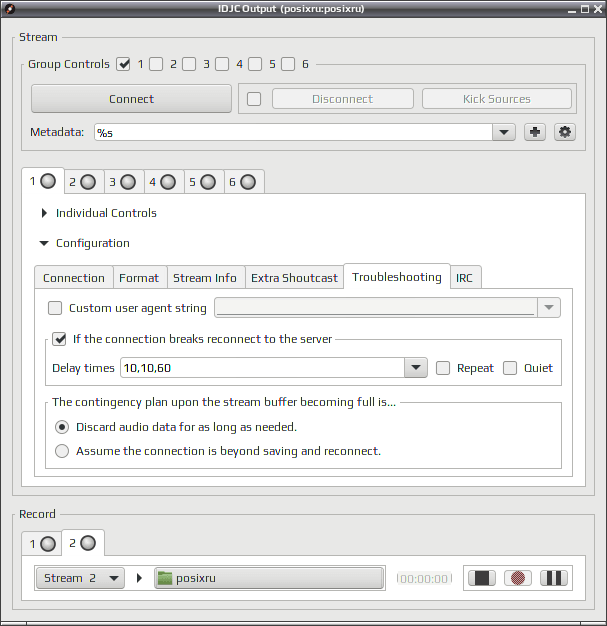Screen dimensions: 607x626
Task: Toggle Group Controls checkbox 5
Action: click(255, 64)
